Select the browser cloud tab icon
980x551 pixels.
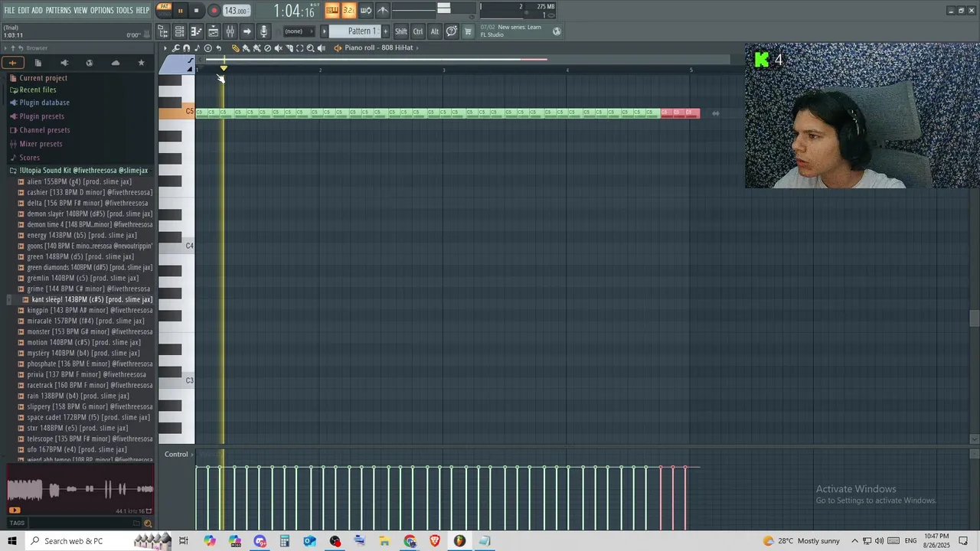115,63
